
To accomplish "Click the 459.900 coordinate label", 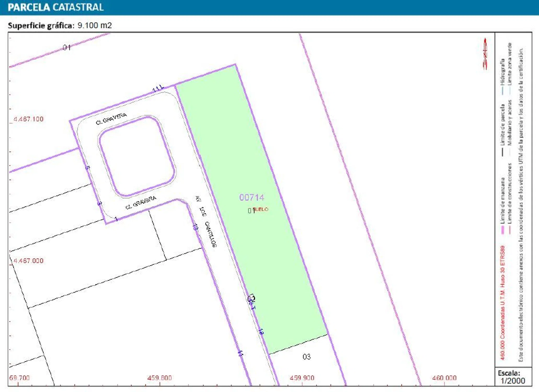I will tap(302, 378).
